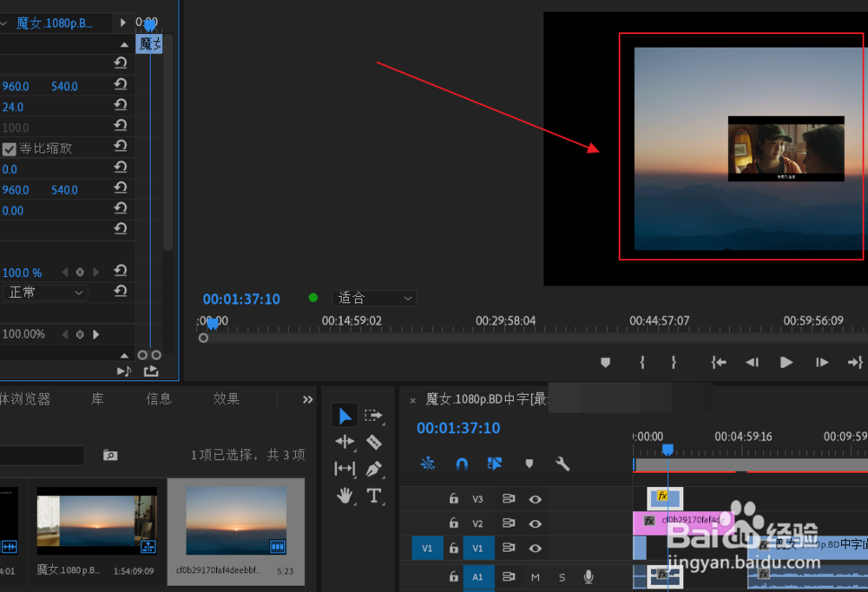Open the 适合 zoom level dropdown
Image resolution: width=868 pixels, height=592 pixels.
coord(374,298)
